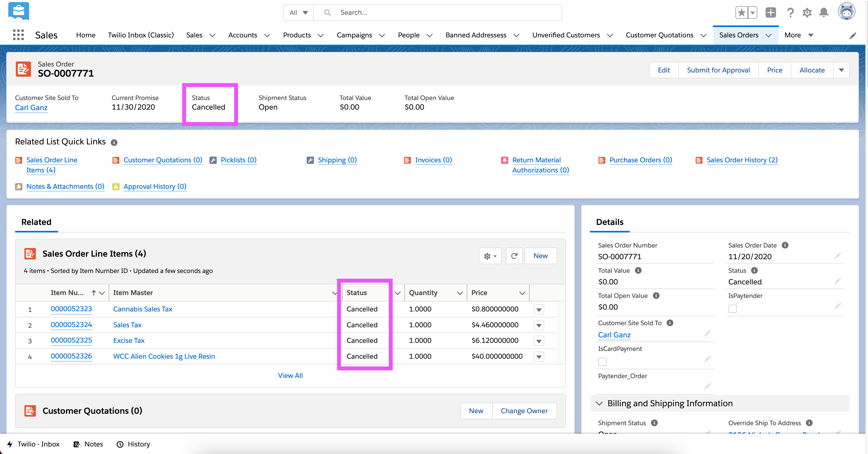
Task: Click the Override Ship To Address info icon
Action: pos(809,423)
